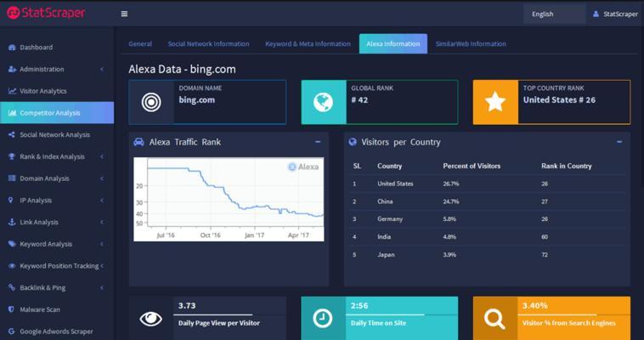Expand the Backlink & Ping chevron
644x340 pixels.
tap(101, 287)
